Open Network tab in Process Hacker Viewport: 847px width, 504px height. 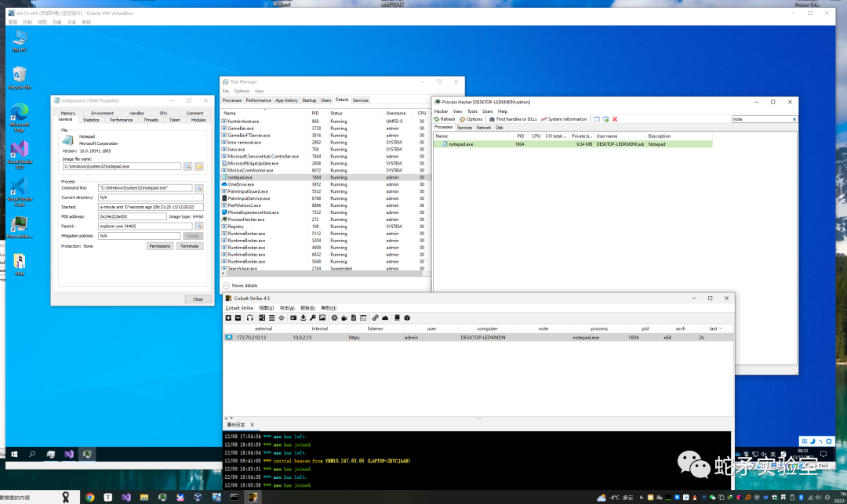(x=483, y=128)
